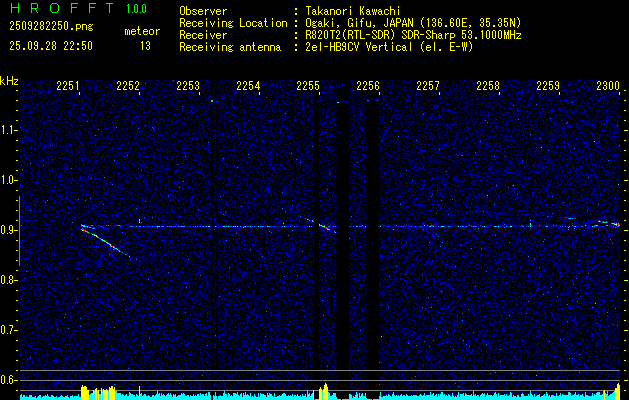Click the R820T2(RTL-SDR) SDR-Sharp receiver text

[x=413, y=35]
